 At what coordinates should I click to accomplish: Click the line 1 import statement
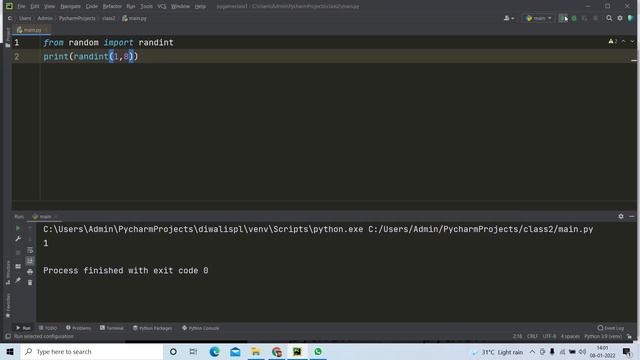pos(108,42)
